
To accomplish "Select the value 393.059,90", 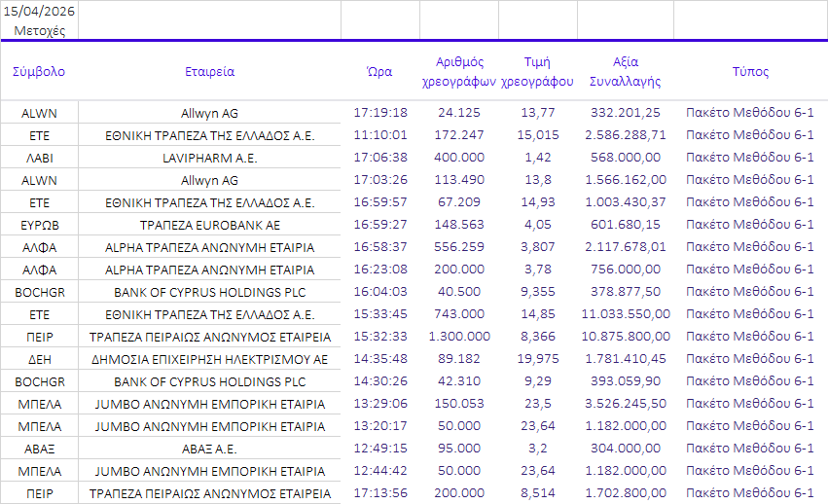I will [626, 380].
